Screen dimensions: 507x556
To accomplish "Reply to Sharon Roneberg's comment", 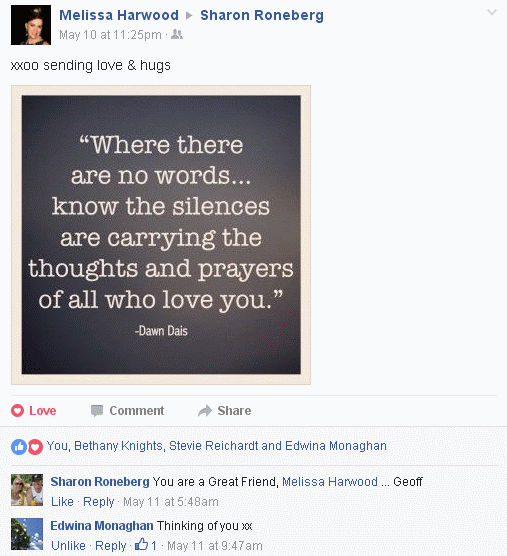I will [x=99, y=502].
